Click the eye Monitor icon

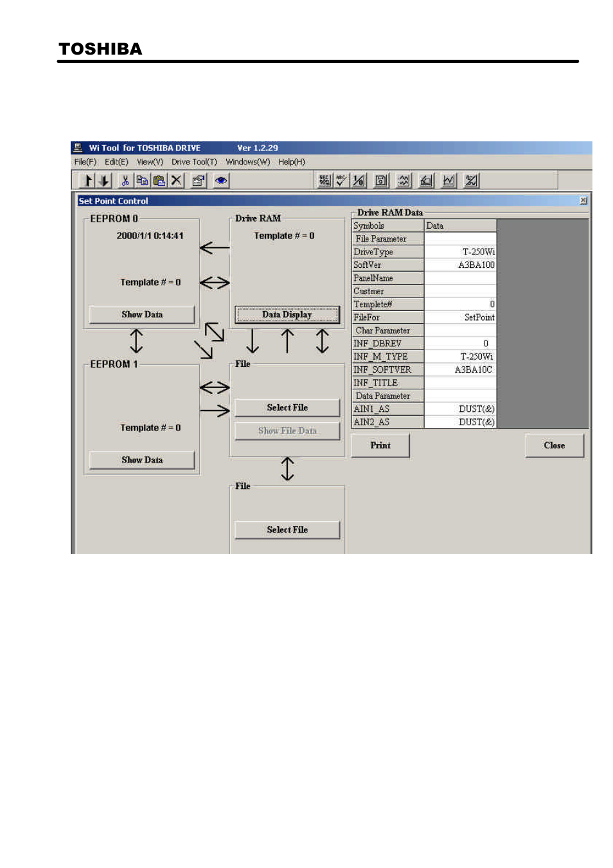(x=221, y=181)
